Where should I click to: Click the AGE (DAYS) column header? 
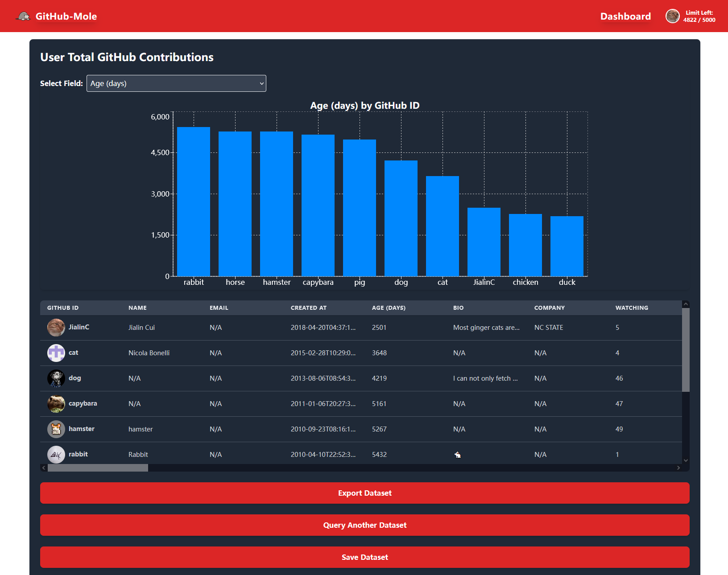pyautogui.click(x=389, y=308)
